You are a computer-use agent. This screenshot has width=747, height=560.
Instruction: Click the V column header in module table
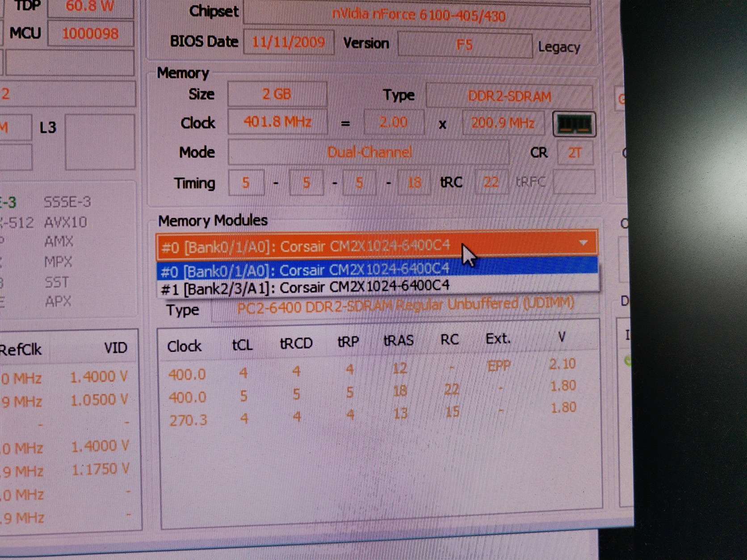(562, 337)
